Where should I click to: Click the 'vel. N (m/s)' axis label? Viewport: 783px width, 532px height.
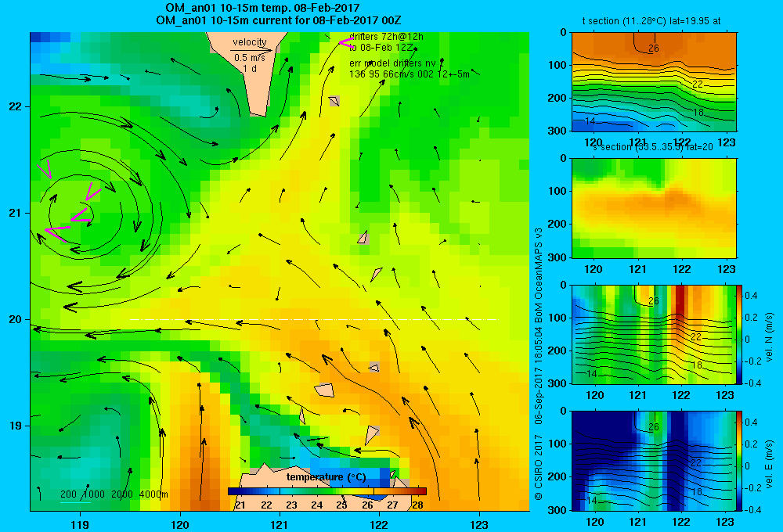coord(769,337)
